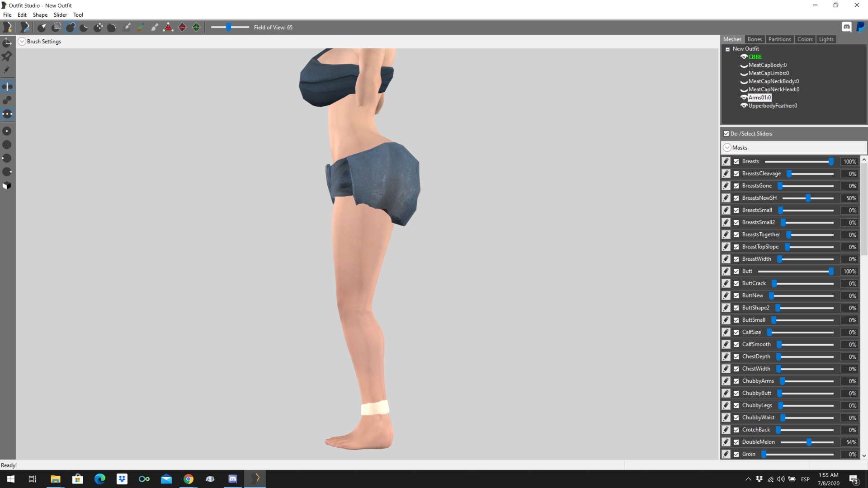Screen dimensions: 868x488
Task: Select the Select tool arrow icon
Action: [42, 28]
